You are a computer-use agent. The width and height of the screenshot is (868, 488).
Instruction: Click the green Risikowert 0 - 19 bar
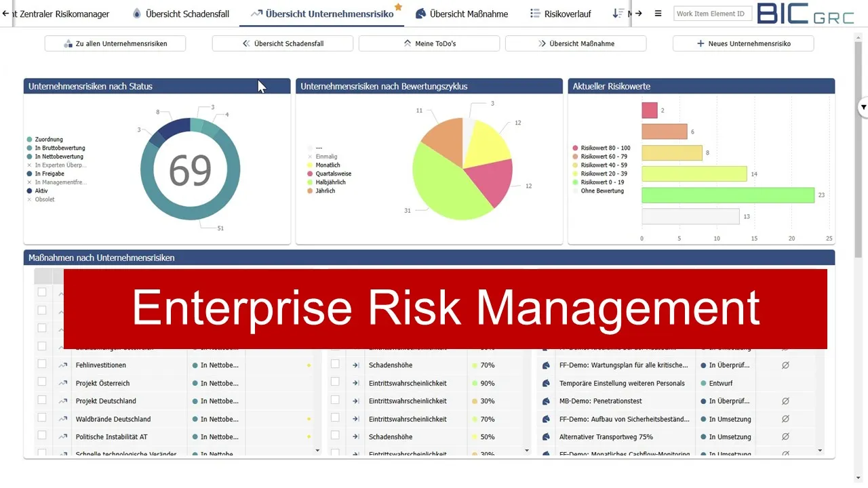[728, 195]
